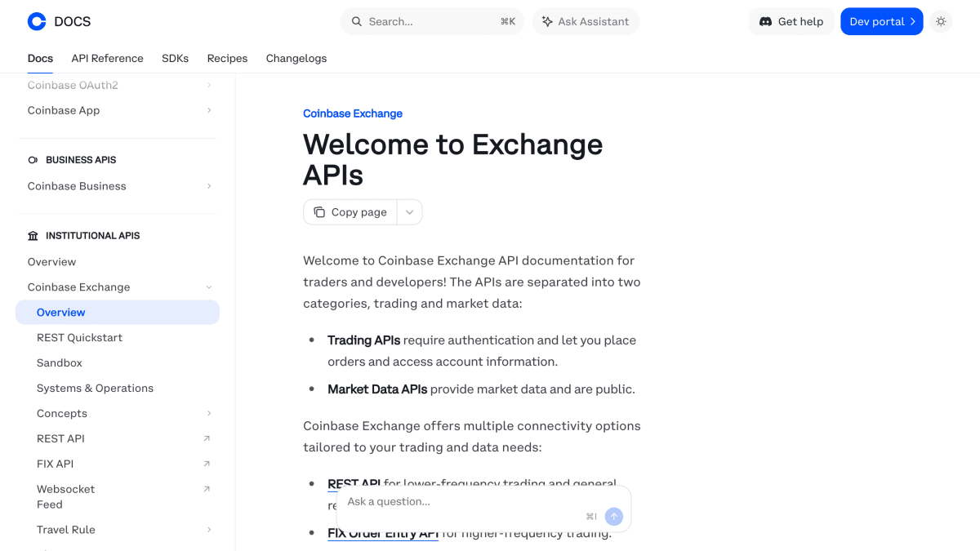The width and height of the screenshot is (980, 551).
Task: Click the BUSINESS APIS section label
Action: [x=81, y=160]
